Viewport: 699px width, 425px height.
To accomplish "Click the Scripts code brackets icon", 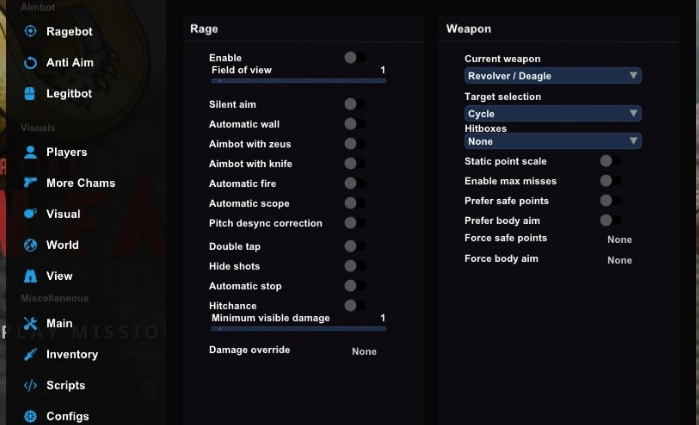I will tap(30, 385).
